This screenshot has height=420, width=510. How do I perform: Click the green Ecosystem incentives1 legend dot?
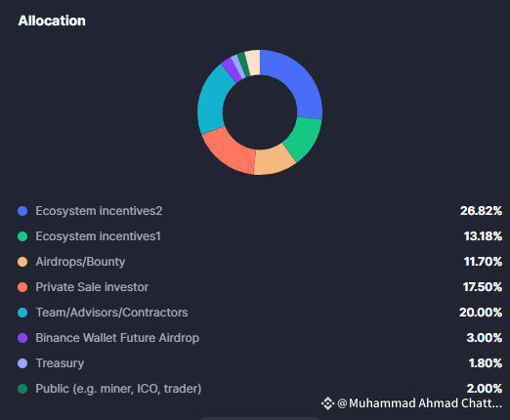click(22, 236)
